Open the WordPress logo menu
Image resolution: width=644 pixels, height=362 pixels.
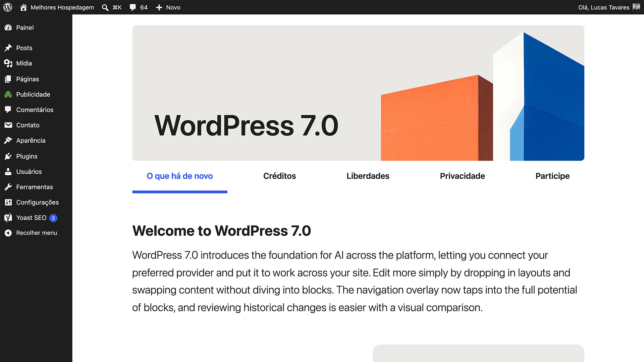pos(8,7)
